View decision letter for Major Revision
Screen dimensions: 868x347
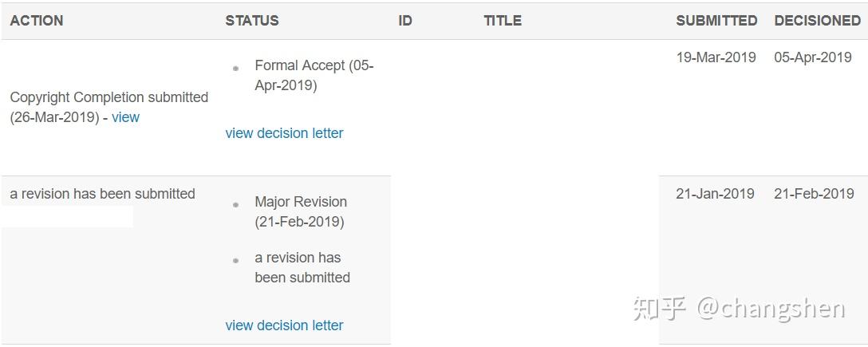tap(284, 325)
